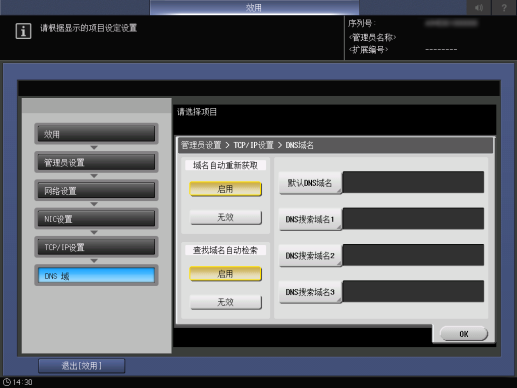Enable 域名自动重新获取 with 启用
The width and height of the screenshot is (517, 388).
coord(225,189)
